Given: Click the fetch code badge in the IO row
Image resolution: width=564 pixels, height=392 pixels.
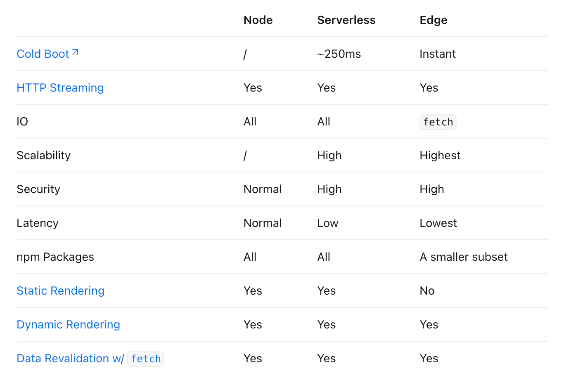Looking at the screenshot, I should point(438,122).
